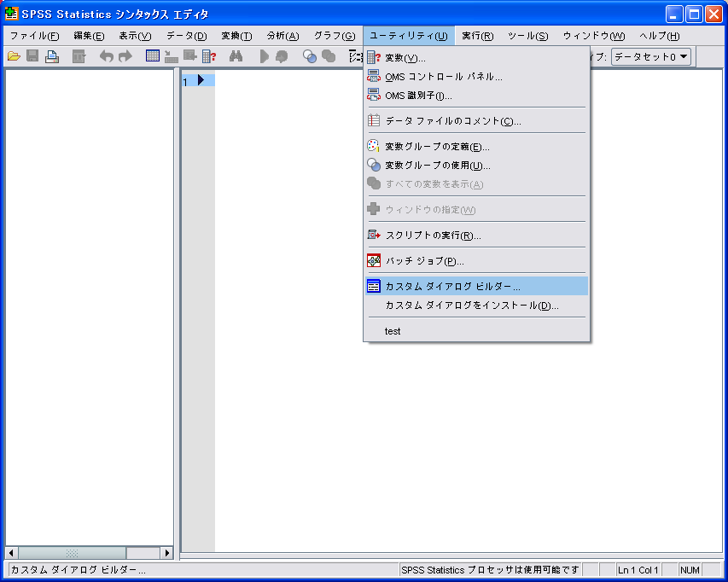Click the left panel's horizontal scrollbar right arrow
Screen dimensions: 728x582
coord(167,553)
